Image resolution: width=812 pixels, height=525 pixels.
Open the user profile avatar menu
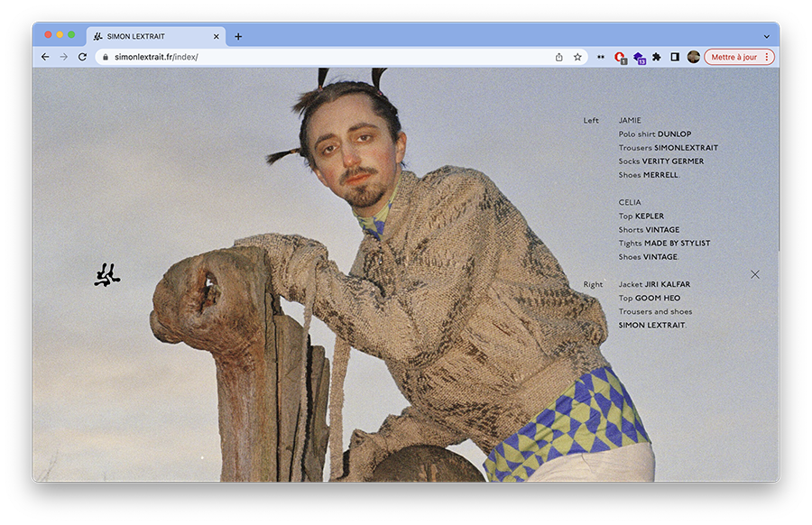point(693,57)
